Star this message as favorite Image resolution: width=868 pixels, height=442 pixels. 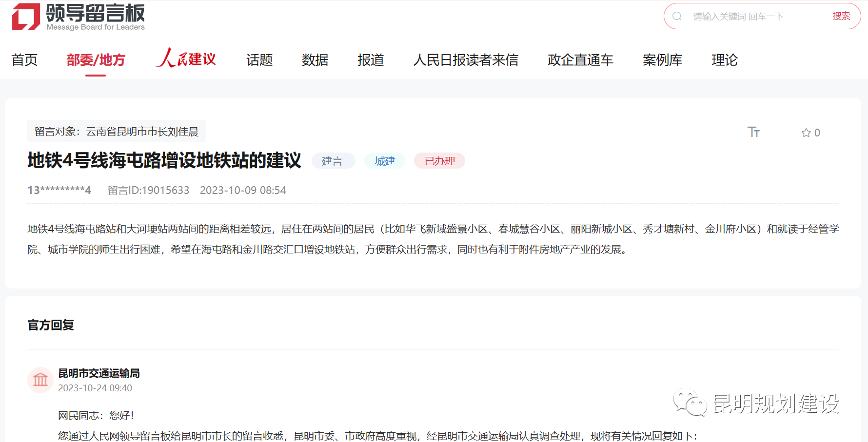click(x=806, y=133)
